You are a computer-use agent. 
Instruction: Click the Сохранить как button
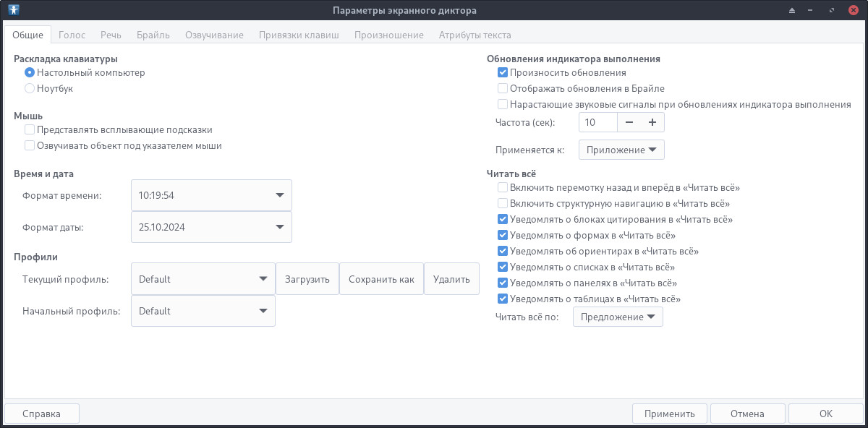(x=381, y=279)
